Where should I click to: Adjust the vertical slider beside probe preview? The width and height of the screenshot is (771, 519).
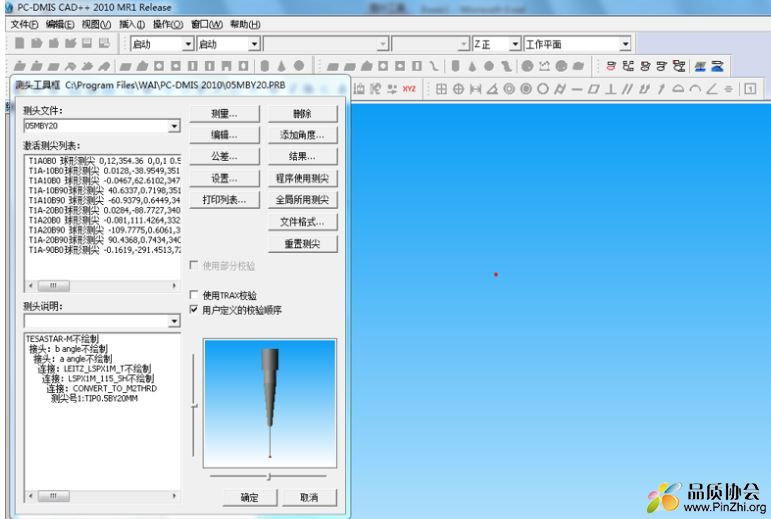194,406
